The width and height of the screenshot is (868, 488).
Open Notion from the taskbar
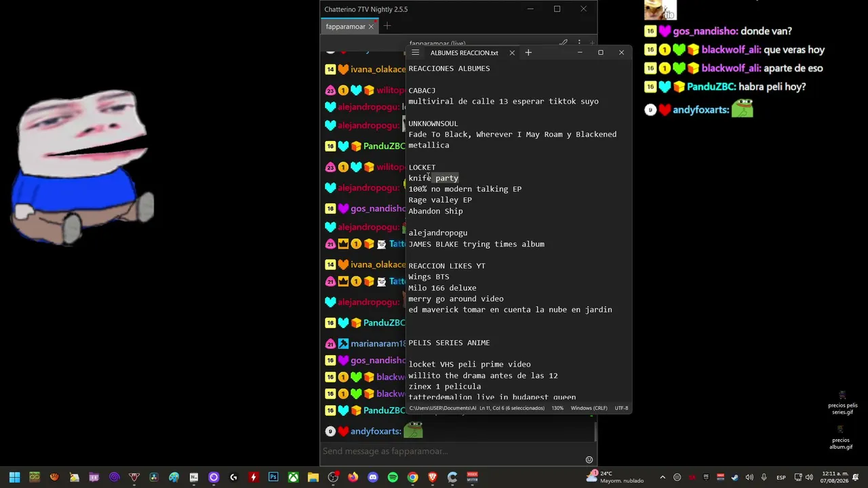(x=194, y=477)
